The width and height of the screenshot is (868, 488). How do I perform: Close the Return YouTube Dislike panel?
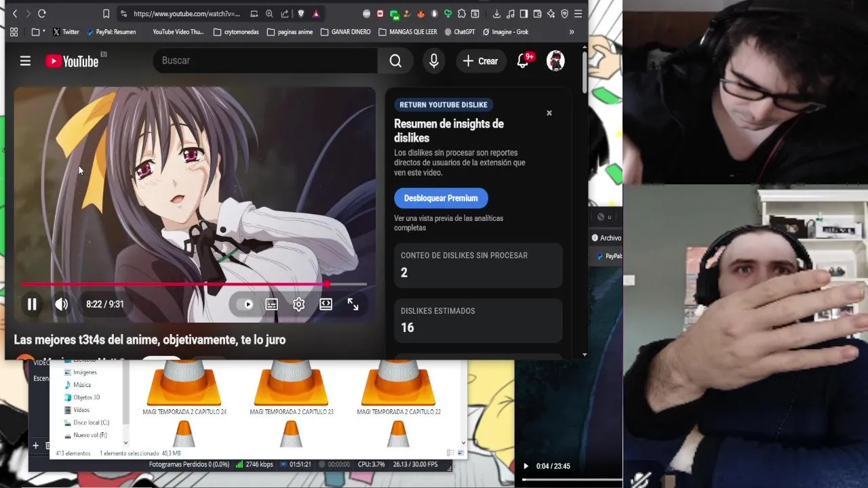coord(549,113)
